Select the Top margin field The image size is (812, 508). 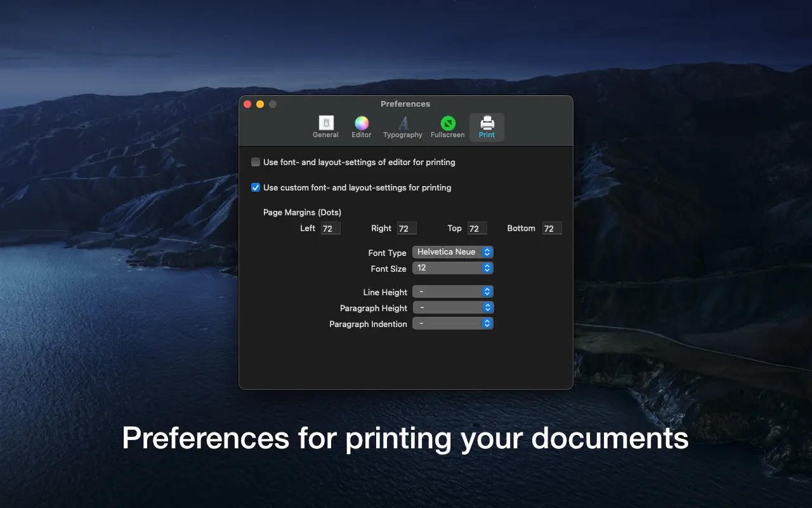(x=477, y=229)
